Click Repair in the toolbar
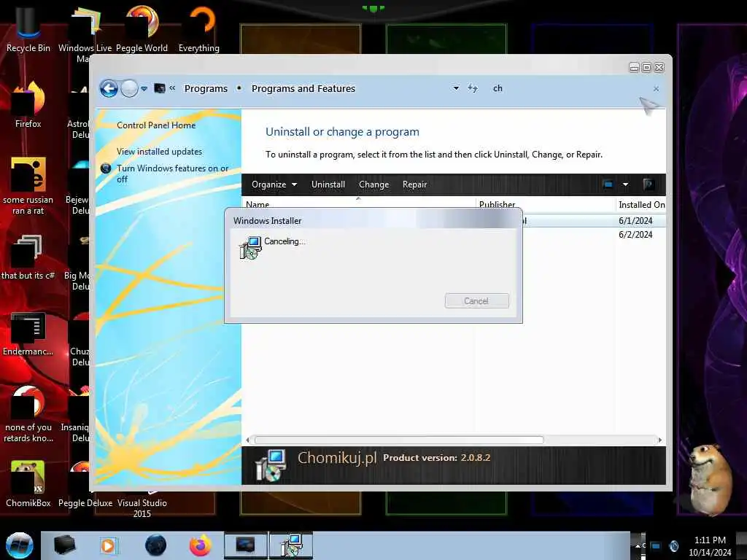Screen dimensions: 747x560 (x=414, y=184)
